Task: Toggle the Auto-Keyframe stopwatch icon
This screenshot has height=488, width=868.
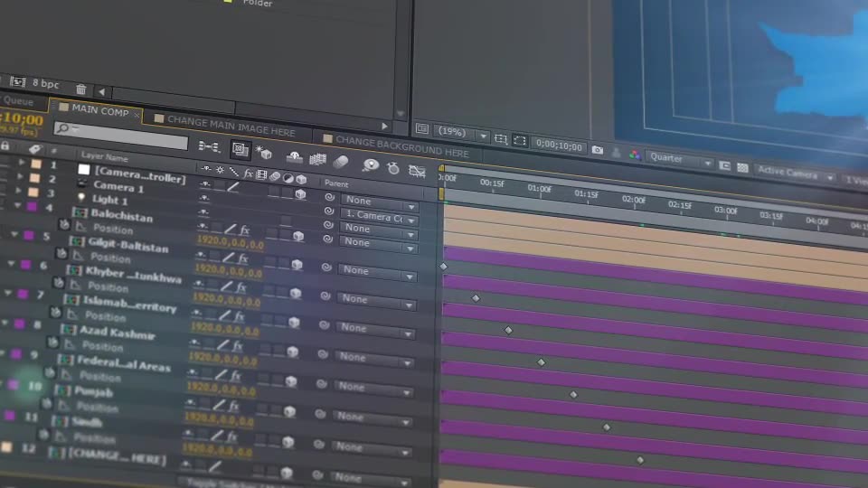Action: tap(393, 168)
